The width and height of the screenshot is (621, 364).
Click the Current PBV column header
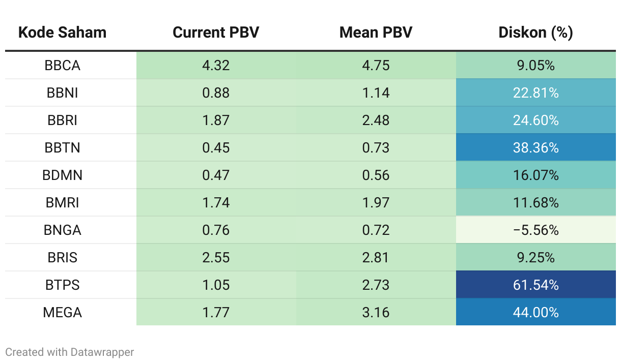coord(216,33)
